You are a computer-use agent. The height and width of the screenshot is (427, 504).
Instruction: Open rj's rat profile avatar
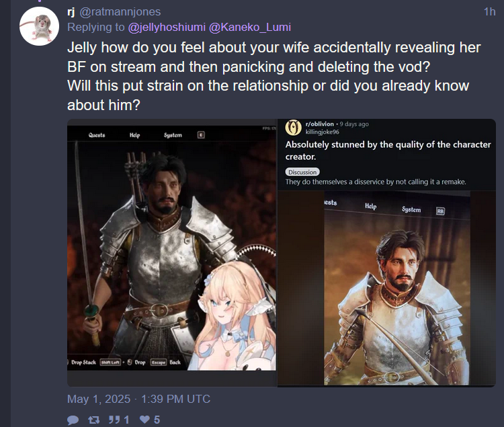coord(39,26)
